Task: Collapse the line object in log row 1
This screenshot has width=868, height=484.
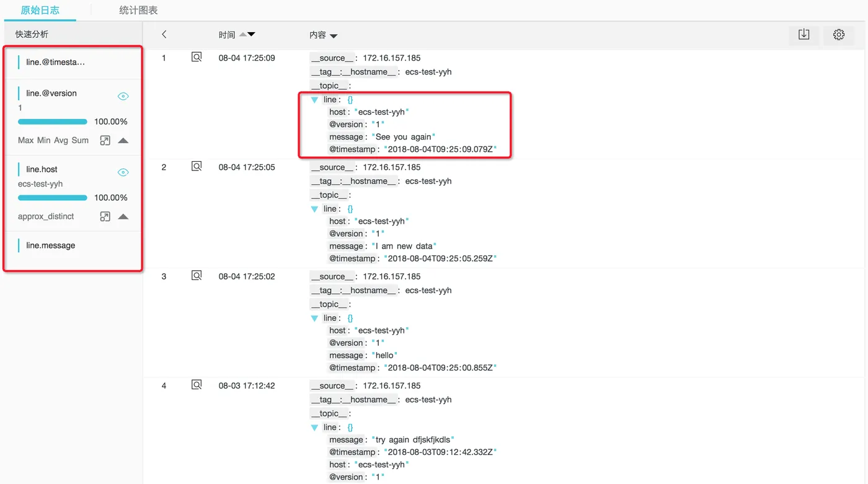Action: tap(314, 100)
